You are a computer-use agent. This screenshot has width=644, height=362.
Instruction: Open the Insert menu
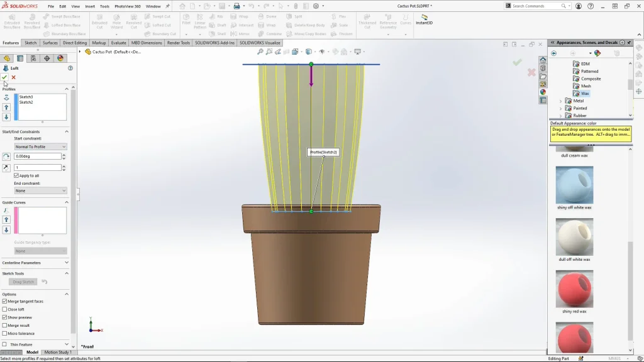pyautogui.click(x=90, y=6)
